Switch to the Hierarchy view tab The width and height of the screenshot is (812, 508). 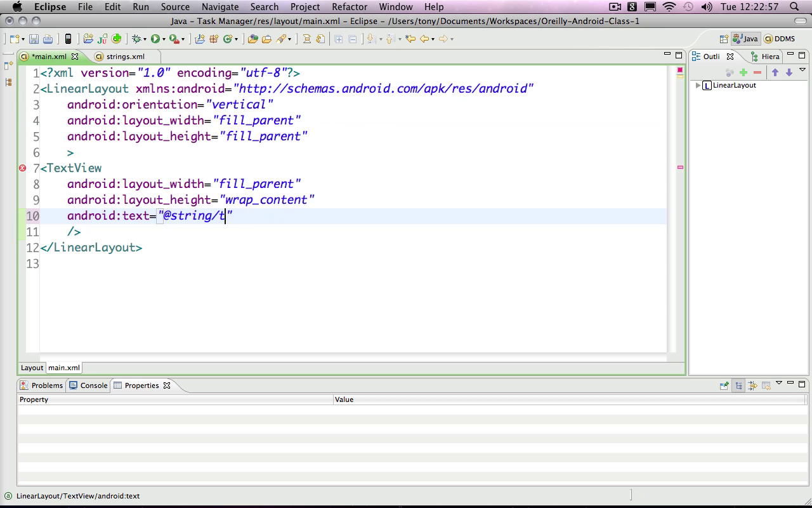(x=766, y=57)
